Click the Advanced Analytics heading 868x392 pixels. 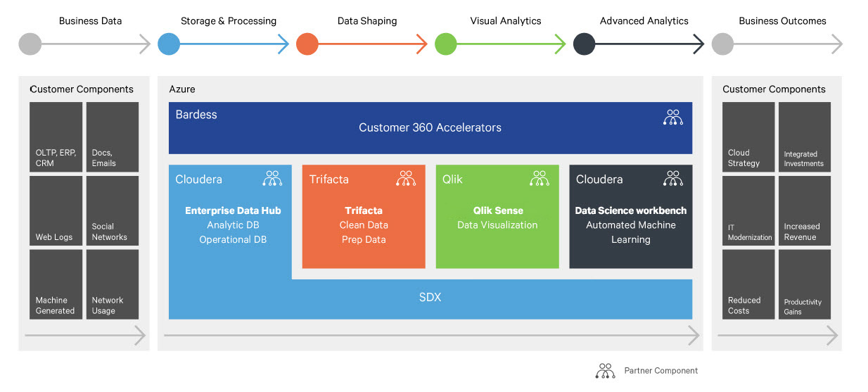pyautogui.click(x=644, y=21)
